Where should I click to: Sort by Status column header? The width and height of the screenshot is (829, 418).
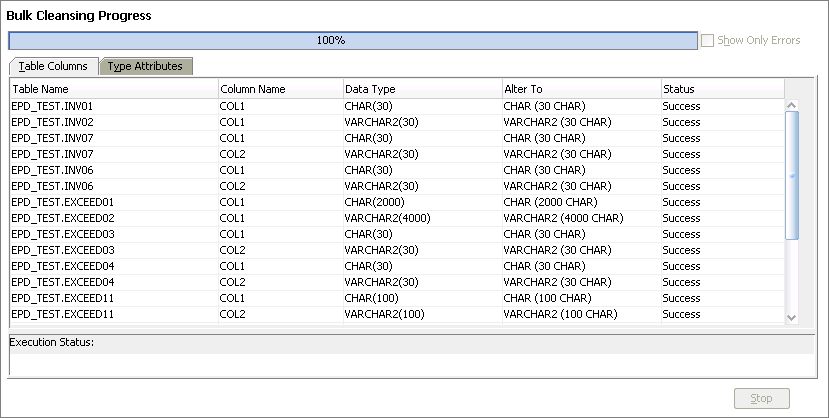coord(722,89)
